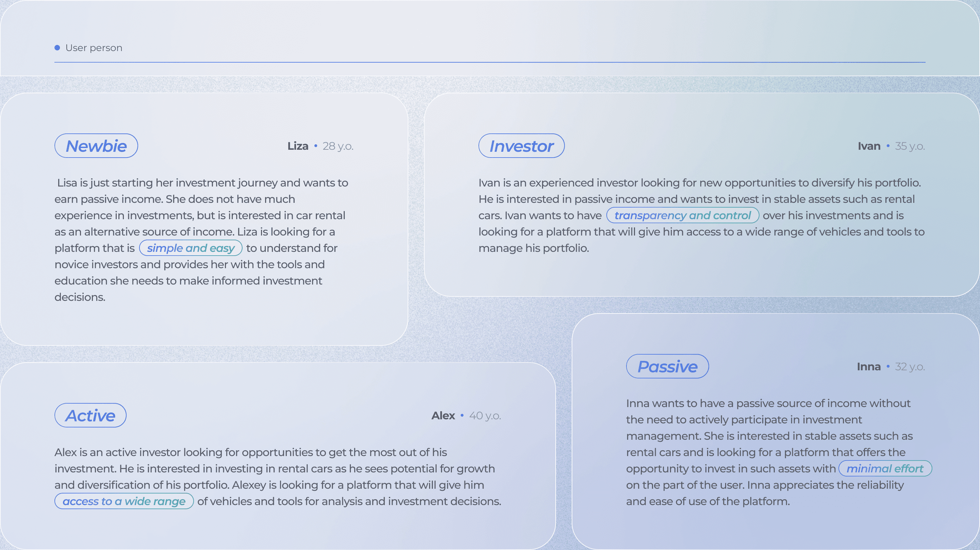This screenshot has width=980, height=550.
Task: Click the name Ivan in Investor card
Action: click(x=869, y=146)
